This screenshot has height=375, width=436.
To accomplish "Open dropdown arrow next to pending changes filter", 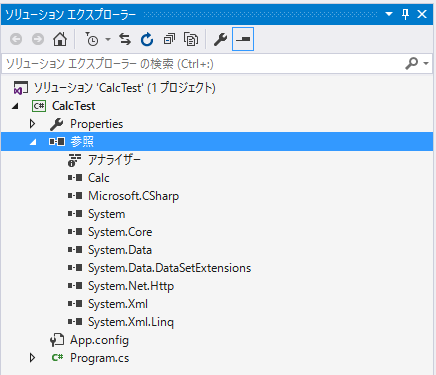I will click(108, 39).
